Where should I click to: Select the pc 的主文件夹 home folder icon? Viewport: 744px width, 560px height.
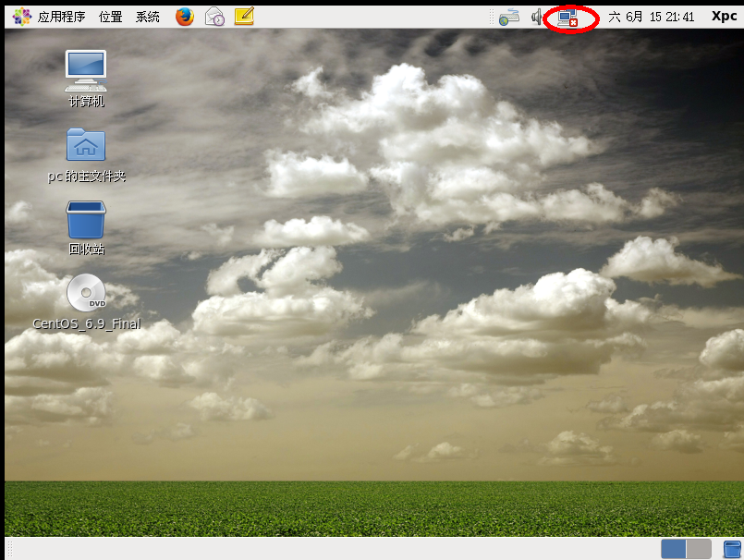(86, 145)
